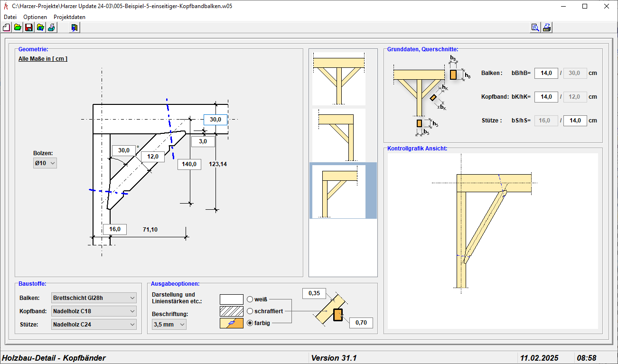Select the farbig radio button

pos(250,323)
